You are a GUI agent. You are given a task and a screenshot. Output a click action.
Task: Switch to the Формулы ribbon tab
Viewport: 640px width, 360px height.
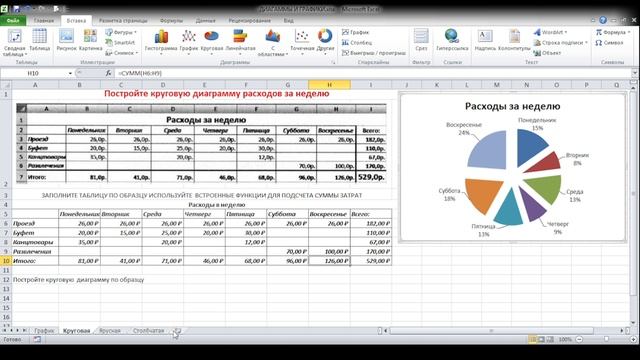171,20
